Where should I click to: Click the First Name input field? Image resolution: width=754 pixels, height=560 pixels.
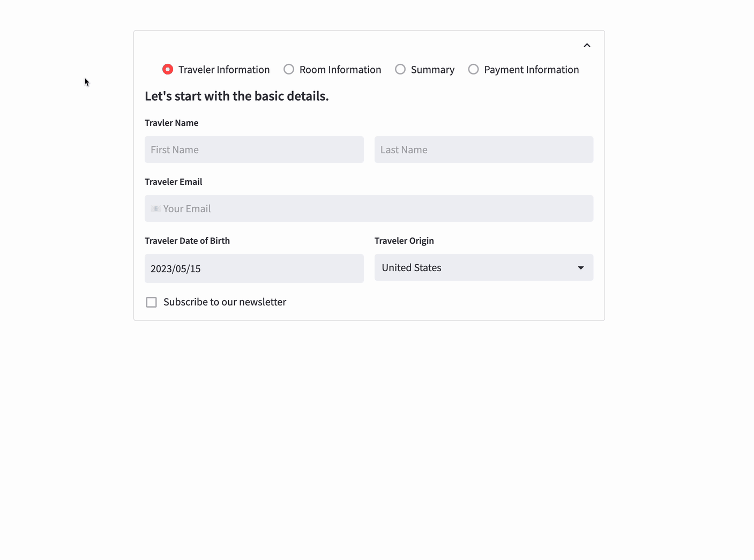(254, 150)
